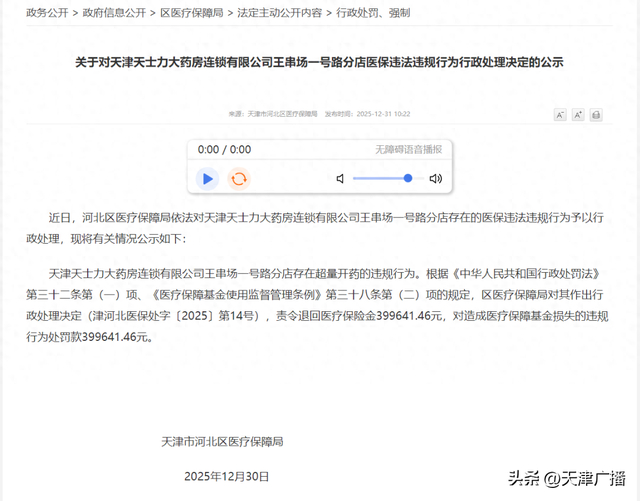Click the refund amount 399641.46元 after 责令退回医疗保险金
The height and width of the screenshot is (501, 640).
(409, 316)
